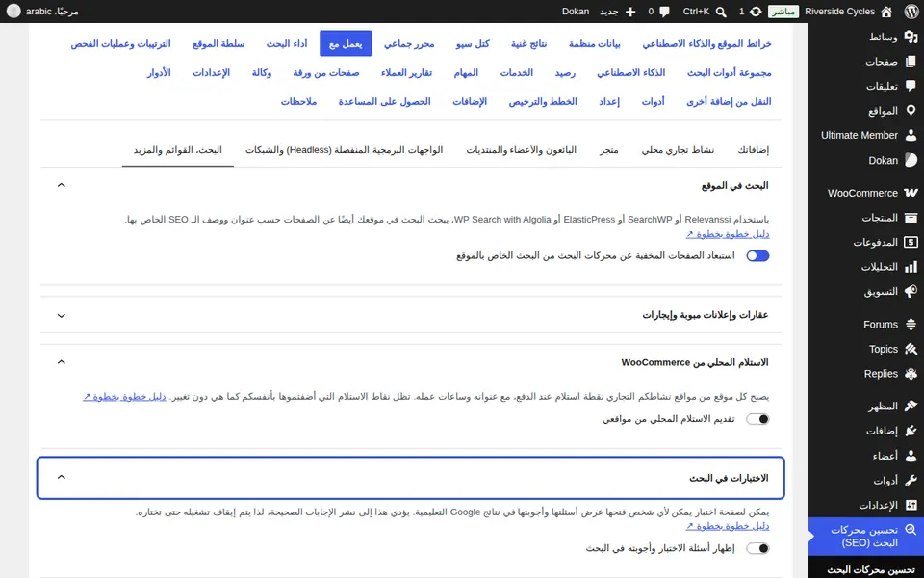This screenshot has height=578, width=924.
Task: Open comments bubble icon in admin bar
Action: pyautogui.click(x=664, y=12)
